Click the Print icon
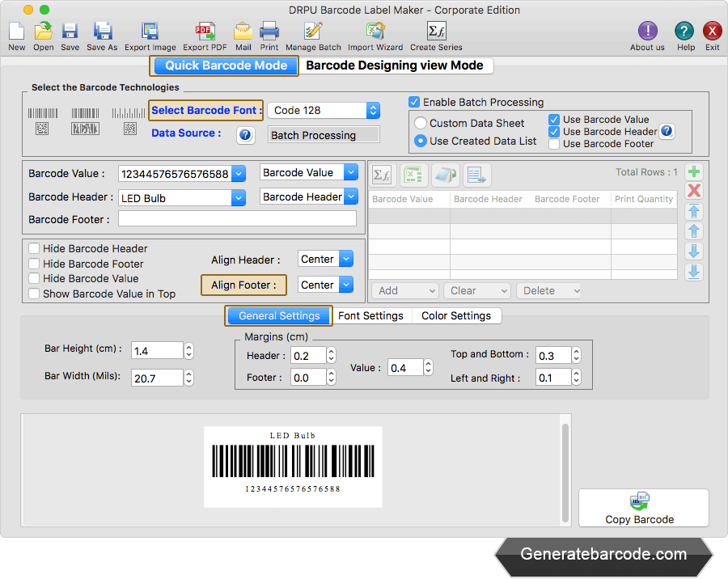728x579 pixels. point(269,31)
